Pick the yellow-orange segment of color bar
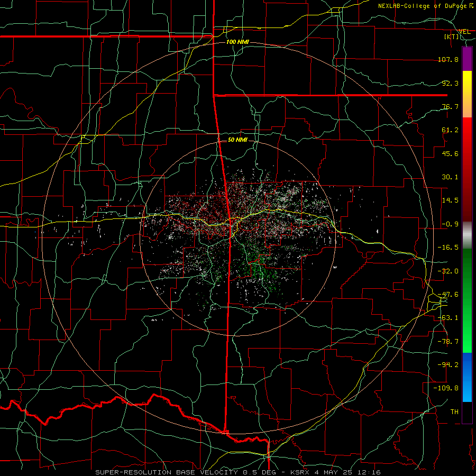The width and height of the screenshot is (476, 476). (x=467, y=94)
